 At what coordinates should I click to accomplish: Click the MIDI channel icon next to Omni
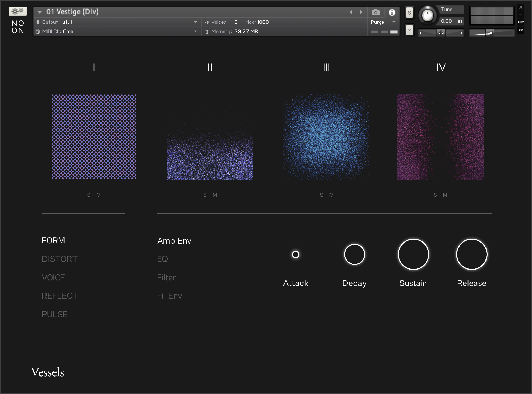(x=37, y=31)
